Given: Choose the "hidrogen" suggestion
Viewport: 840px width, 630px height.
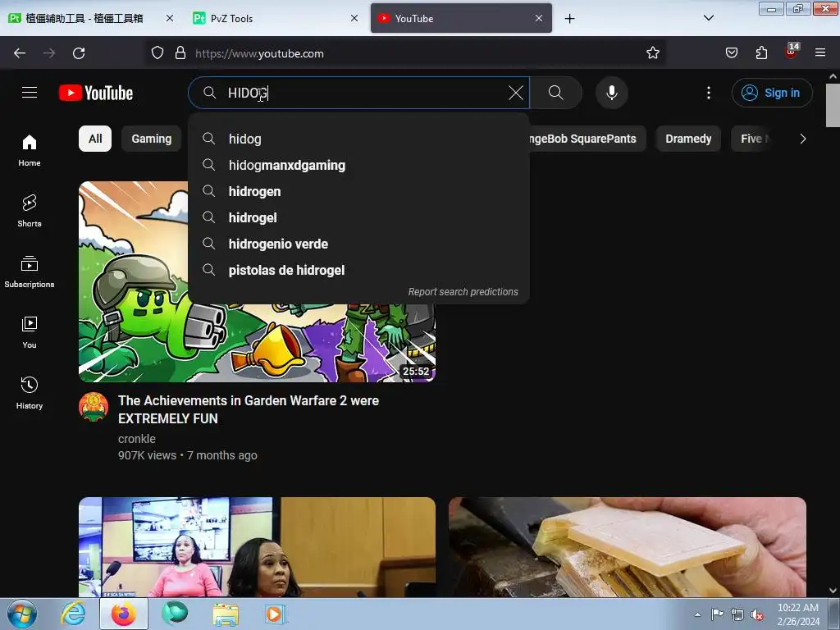Looking at the screenshot, I should click(x=359, y=191).
